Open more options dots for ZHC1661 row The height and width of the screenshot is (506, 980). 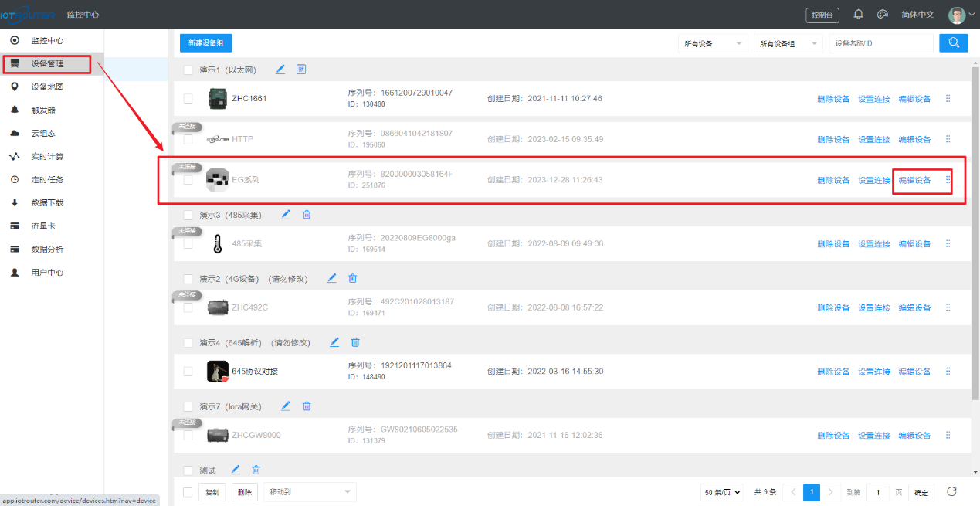click(948, 99)
